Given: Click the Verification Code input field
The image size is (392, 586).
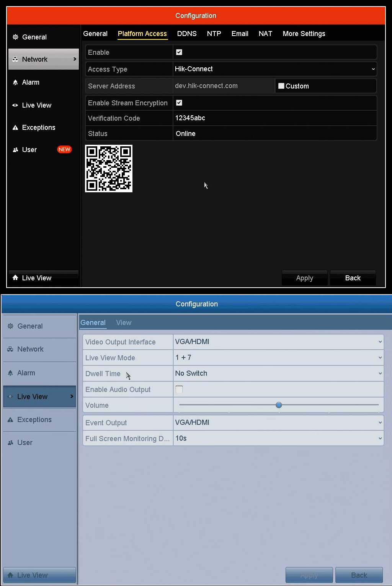Looking at the screenshot, I should pos(275,118).
